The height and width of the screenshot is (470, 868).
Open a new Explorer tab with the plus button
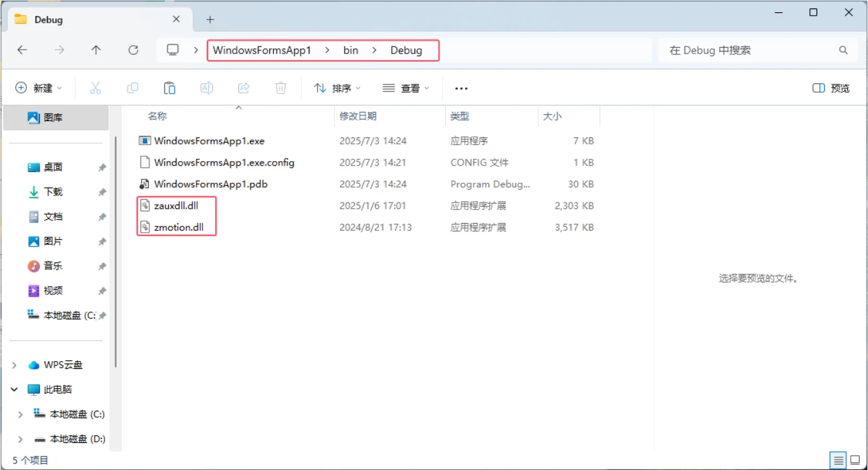click(210, 19)
